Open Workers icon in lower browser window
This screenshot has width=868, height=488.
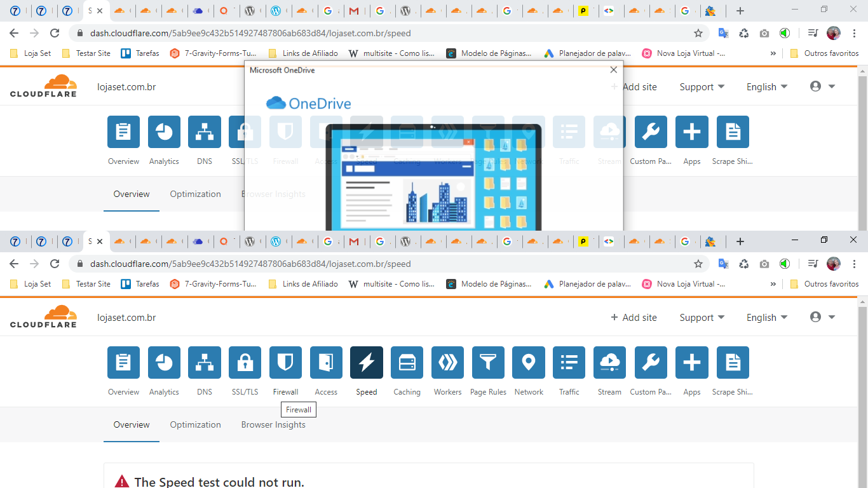point(447,363)
